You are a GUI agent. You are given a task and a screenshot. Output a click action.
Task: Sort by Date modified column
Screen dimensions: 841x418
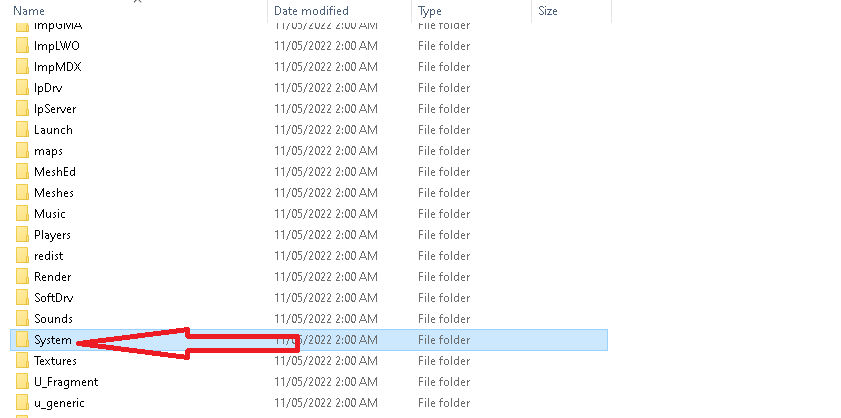tap(310, 11)
